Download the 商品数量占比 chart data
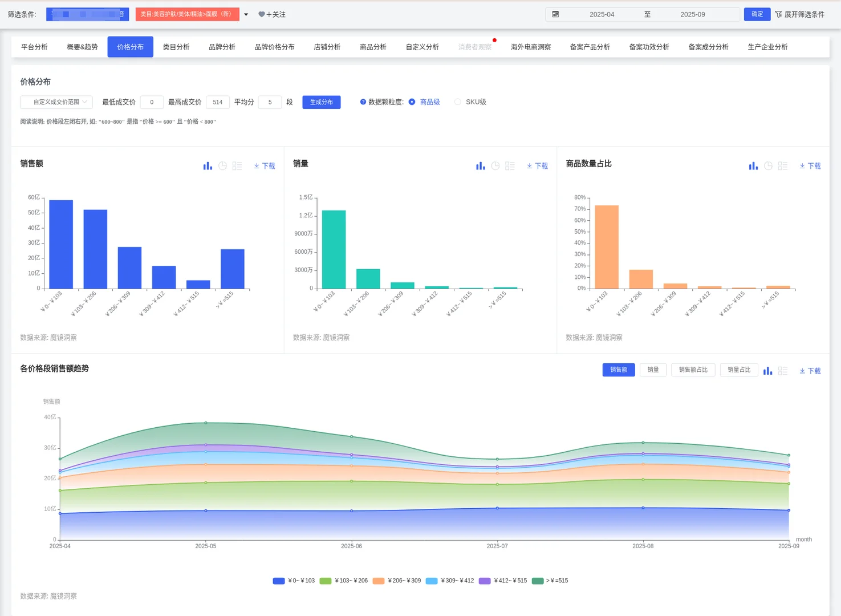841x616 pixels. point(810,166)
